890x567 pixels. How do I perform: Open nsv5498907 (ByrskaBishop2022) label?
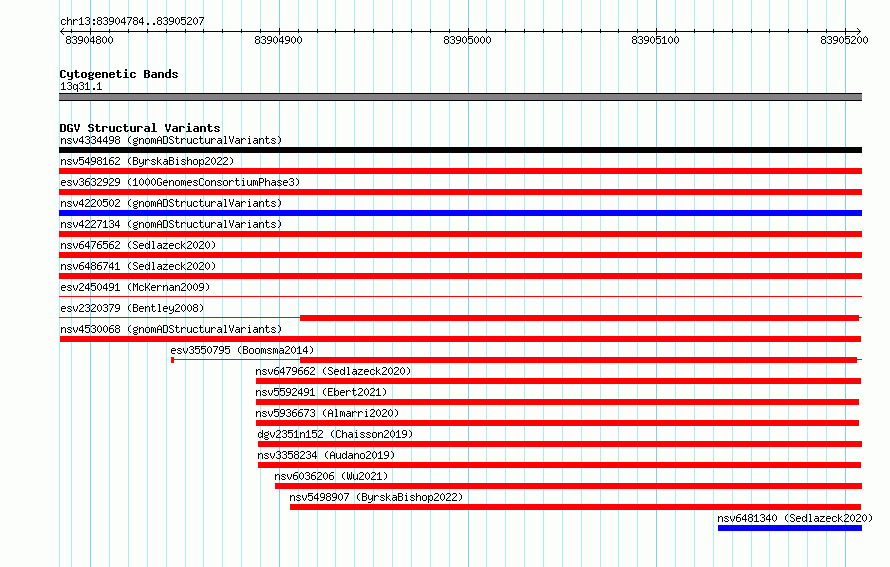(376, 497)
